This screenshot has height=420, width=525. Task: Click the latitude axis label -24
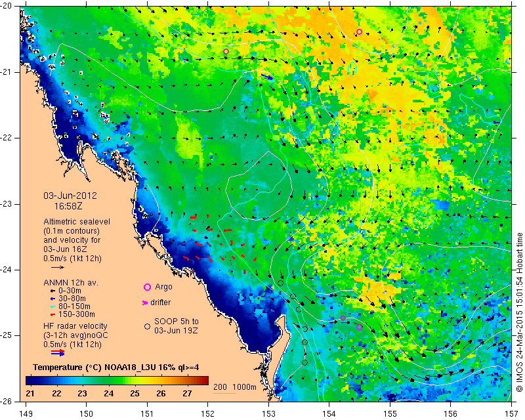6,270
